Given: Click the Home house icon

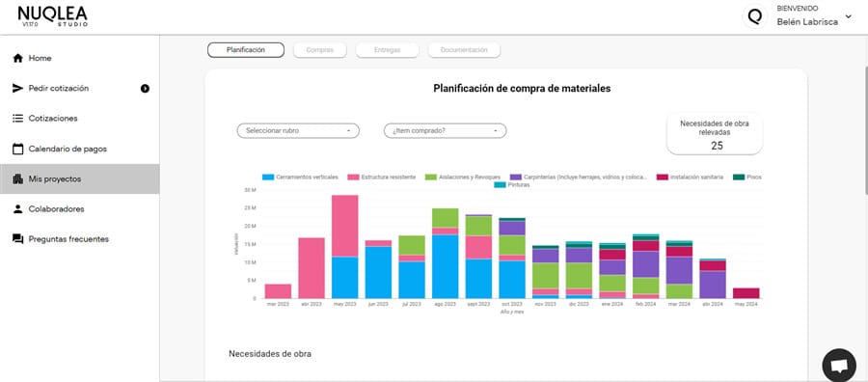Looking at the screenshot, I should pyautogui.click(x=17, y=58).
